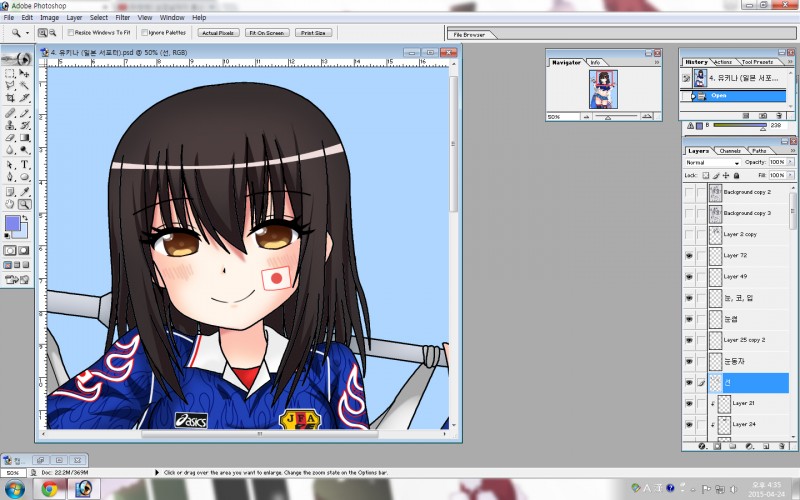Select the Move tool
This screenshot has height=500, width=800.
pyautogui.click(x=24, y=73)
